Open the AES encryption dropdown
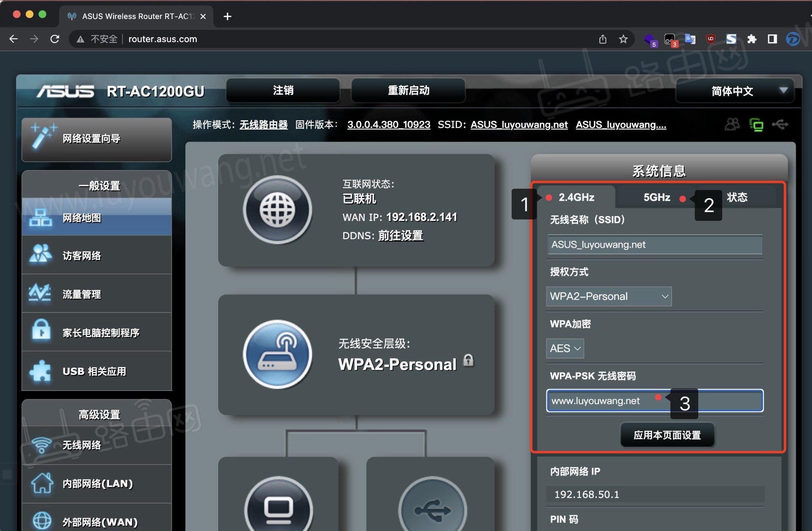 pos(564,348)
